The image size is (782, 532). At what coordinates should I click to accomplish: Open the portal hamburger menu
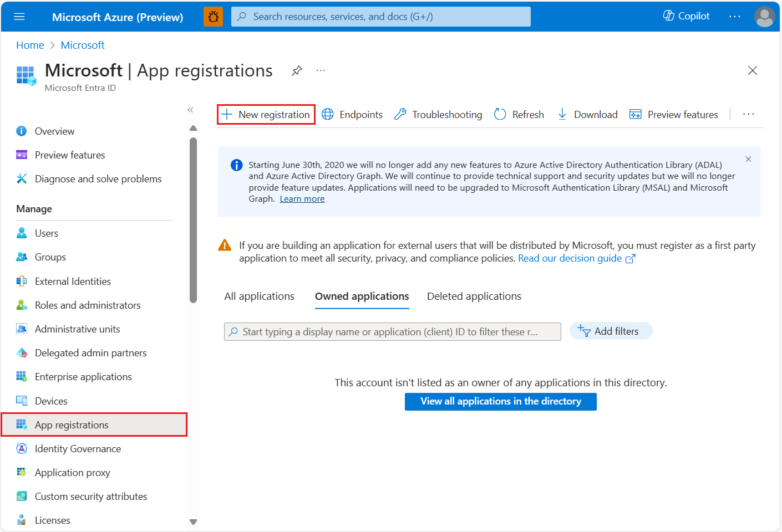click(19, 17)
